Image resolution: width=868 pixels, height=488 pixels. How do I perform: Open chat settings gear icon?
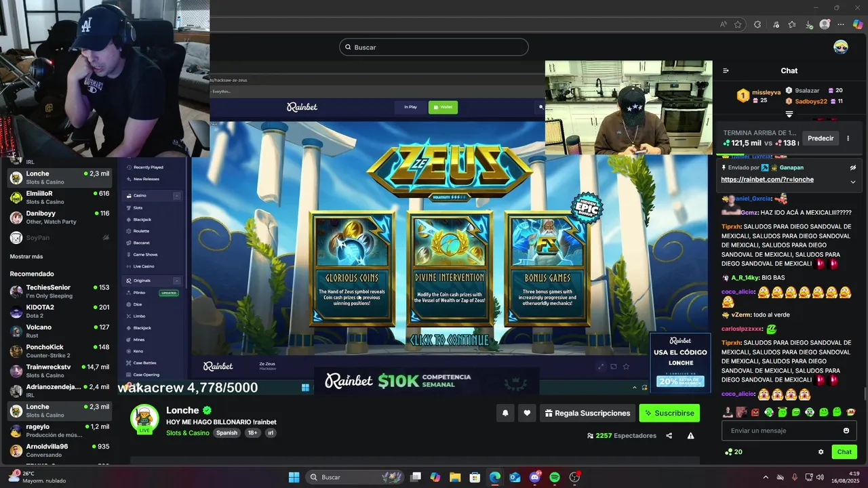click(821, 452)
